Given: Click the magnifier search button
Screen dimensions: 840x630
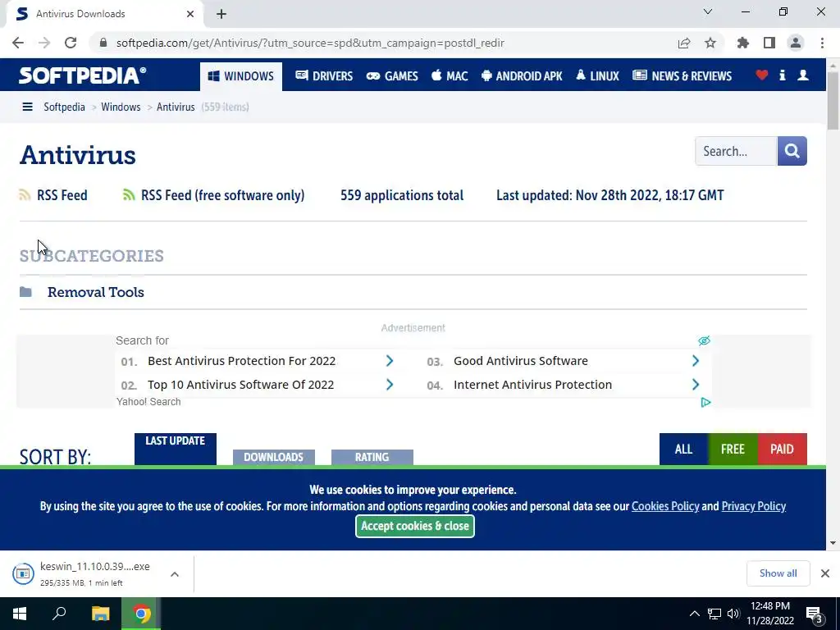Looking at the screenshot, I should point(792,151).
